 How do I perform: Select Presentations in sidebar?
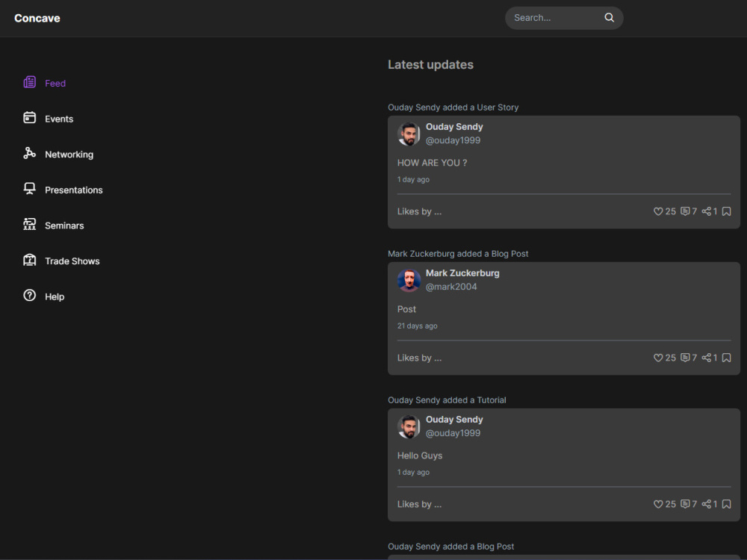coord(74,190)
